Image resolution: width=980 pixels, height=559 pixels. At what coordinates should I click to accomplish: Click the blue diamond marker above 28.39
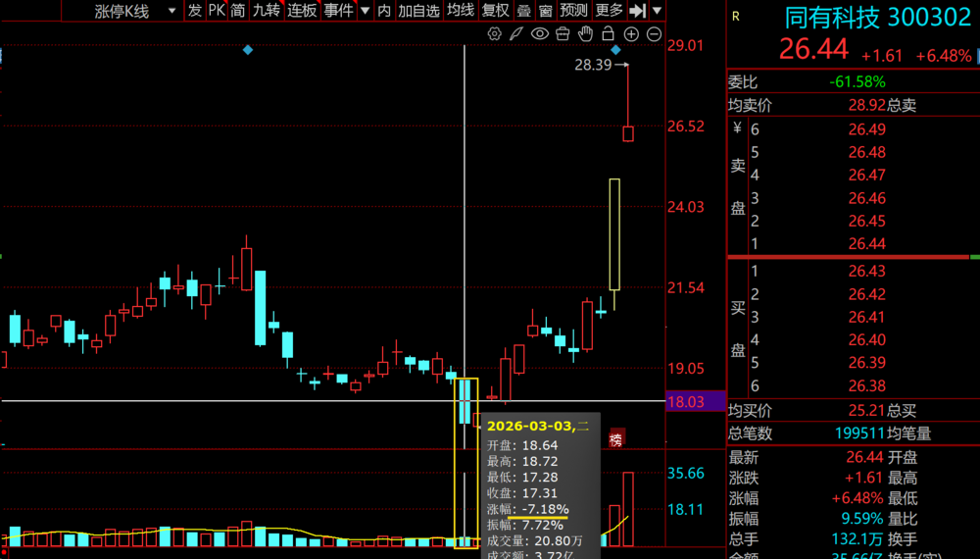click(x=615, y=49)
